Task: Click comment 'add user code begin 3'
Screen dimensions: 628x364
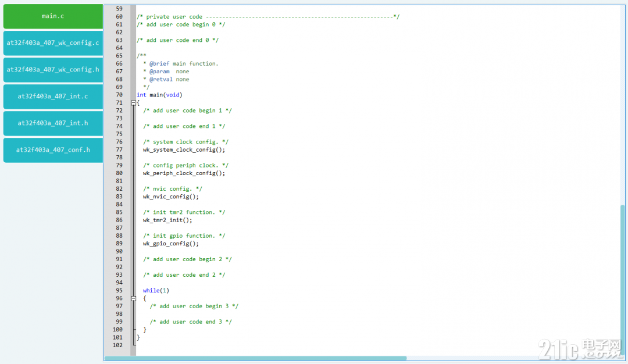Action: pyautogui.click(x=194, y=306)
